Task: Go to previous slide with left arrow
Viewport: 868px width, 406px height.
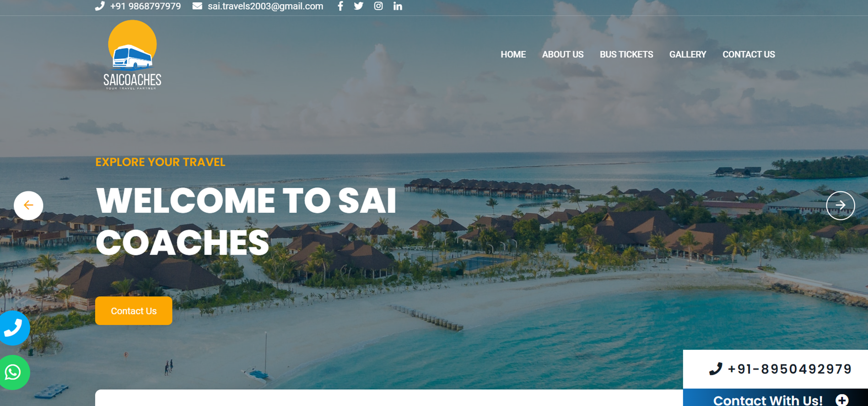Action: click(28, 206)
